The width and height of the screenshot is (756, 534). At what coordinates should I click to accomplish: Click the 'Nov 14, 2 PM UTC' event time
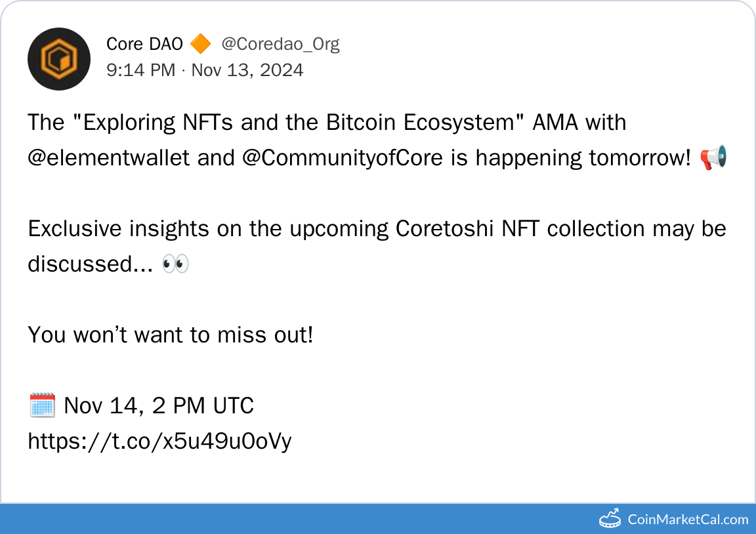click(x=159, y=406)
